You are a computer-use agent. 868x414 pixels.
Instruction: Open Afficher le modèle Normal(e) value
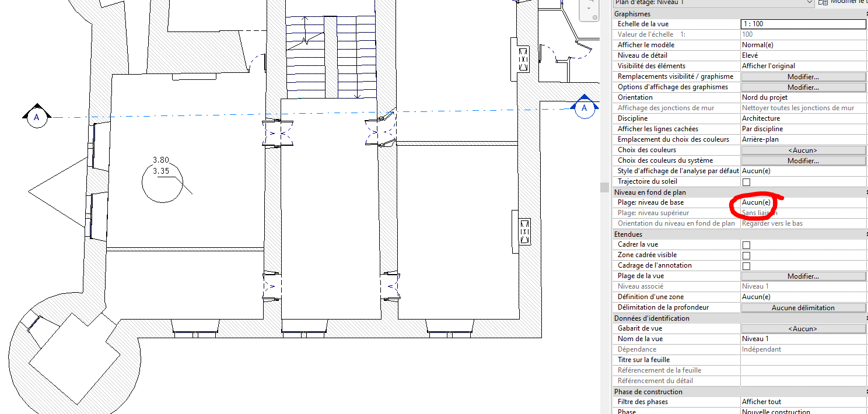(803, 45)
